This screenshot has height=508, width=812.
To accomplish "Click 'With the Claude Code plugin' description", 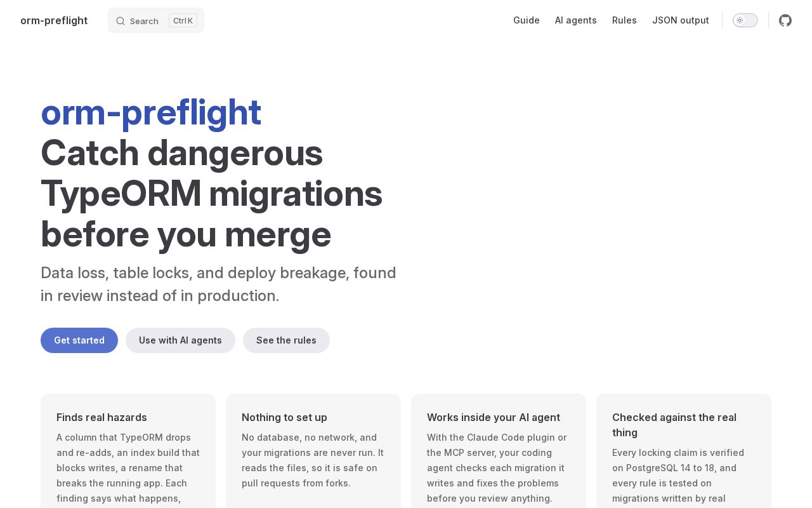I will click(497, 468).
